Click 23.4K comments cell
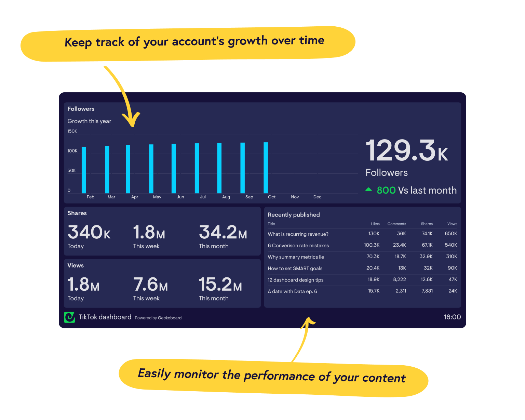This screenshot has height=420, width=525. click(400, 245)
